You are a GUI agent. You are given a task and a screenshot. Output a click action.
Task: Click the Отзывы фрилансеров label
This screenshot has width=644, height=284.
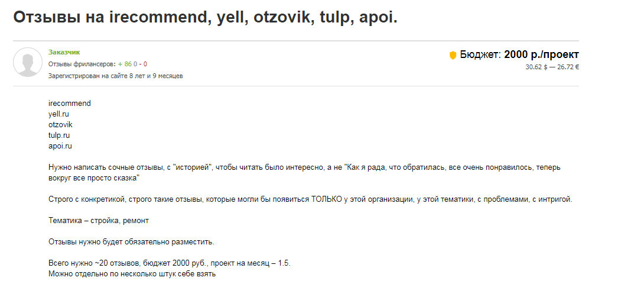tap(82, 64)
